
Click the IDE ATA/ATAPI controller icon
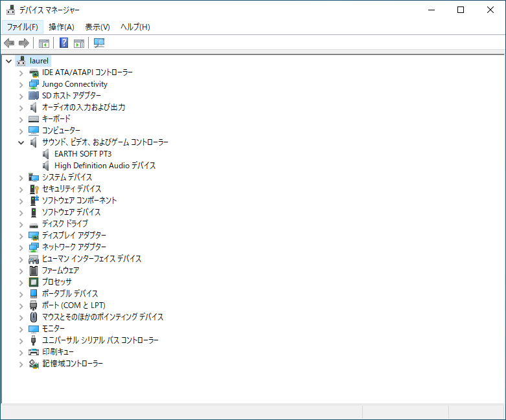click(x=34, y=73)
